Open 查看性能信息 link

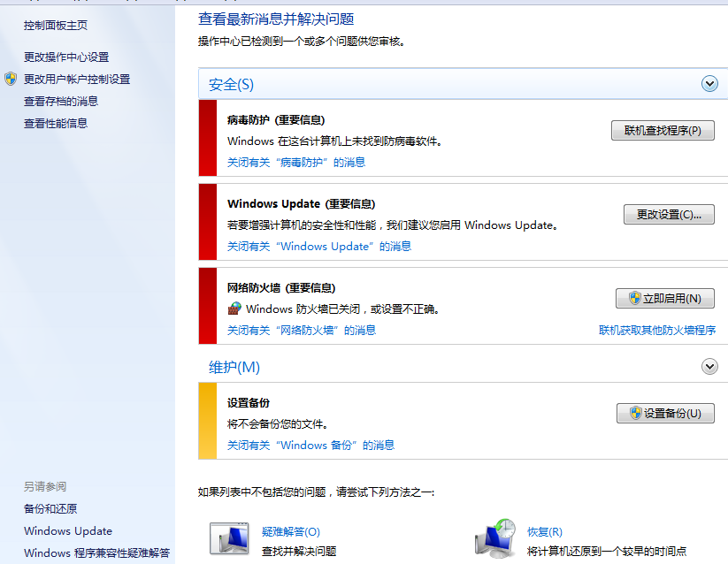point(56,124)
